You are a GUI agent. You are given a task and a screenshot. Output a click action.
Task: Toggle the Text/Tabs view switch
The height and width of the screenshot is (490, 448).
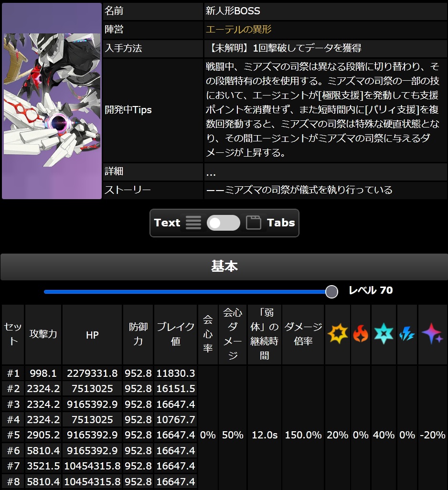[x=224, y=223]
